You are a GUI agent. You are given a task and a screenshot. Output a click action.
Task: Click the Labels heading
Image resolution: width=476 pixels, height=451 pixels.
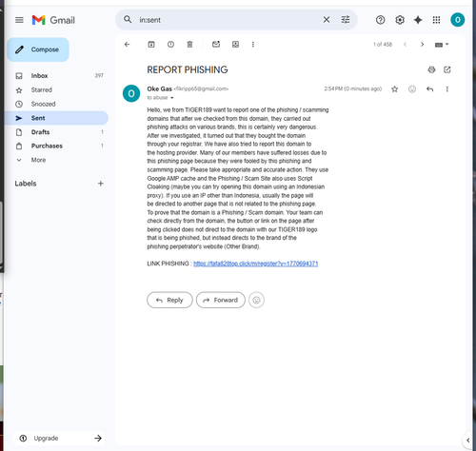coord(26,184)
